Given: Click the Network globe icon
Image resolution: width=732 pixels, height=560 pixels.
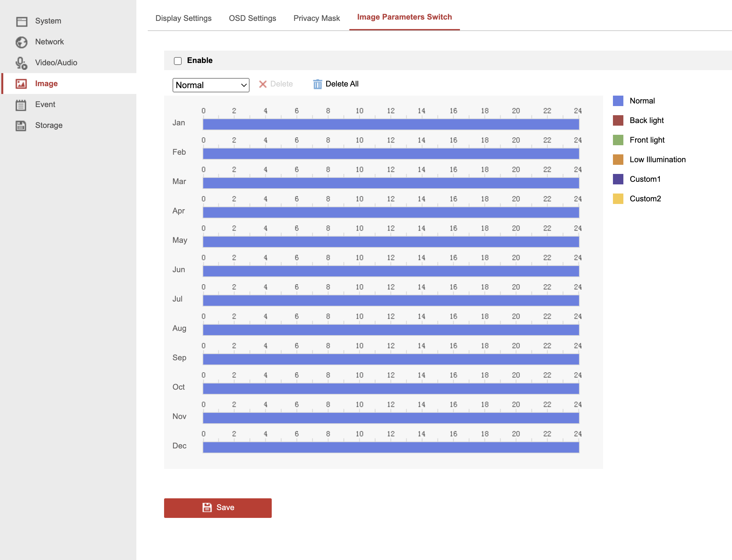Looking at the screenshot, I should (x=22, y=42).
